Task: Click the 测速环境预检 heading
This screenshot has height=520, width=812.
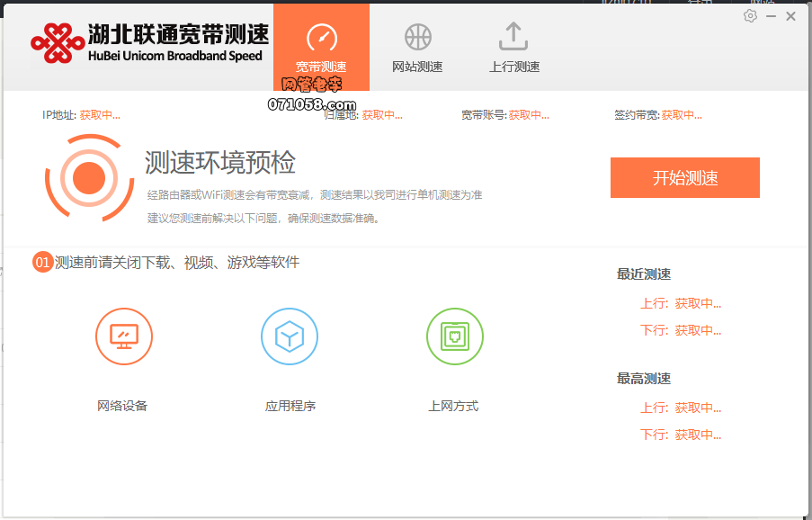Action: click(220, 163)
